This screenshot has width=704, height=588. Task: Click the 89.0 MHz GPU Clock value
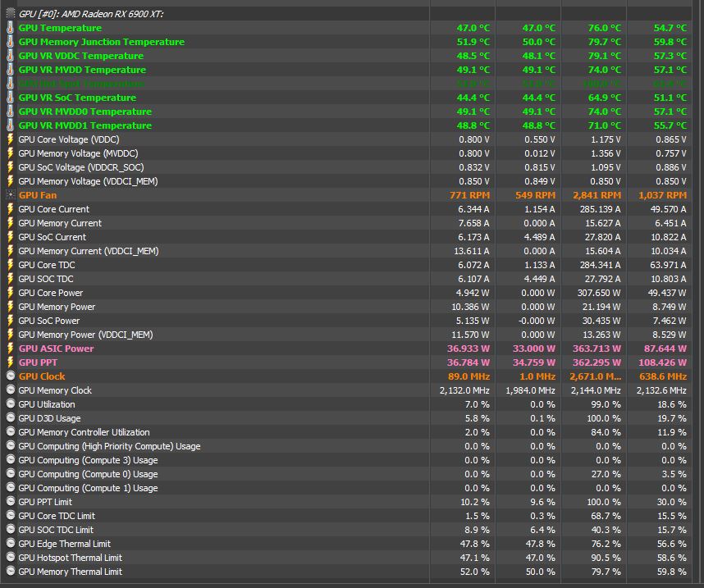(469, 376)
